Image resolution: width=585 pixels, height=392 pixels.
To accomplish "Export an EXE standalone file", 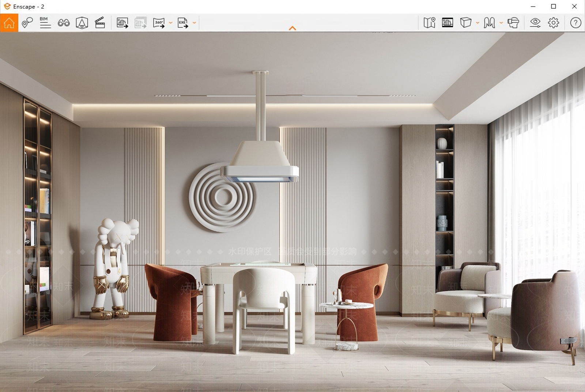I will (183, 23).
